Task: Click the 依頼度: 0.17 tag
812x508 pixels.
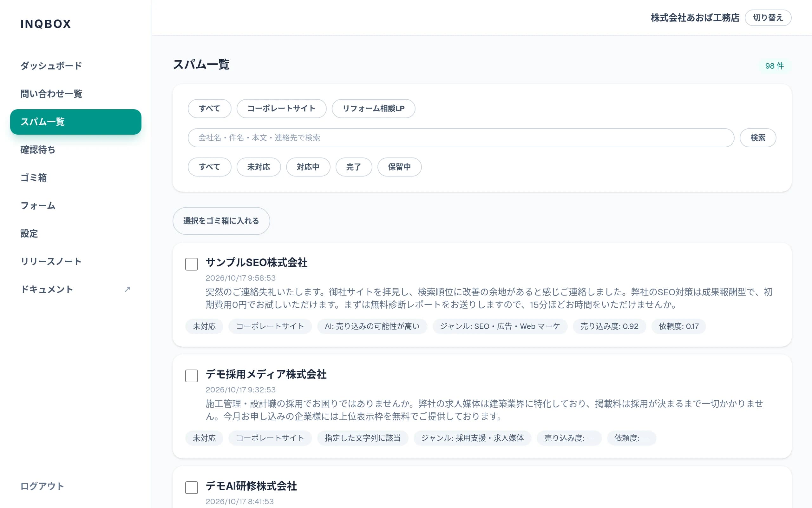Action: tap(678, 326)
